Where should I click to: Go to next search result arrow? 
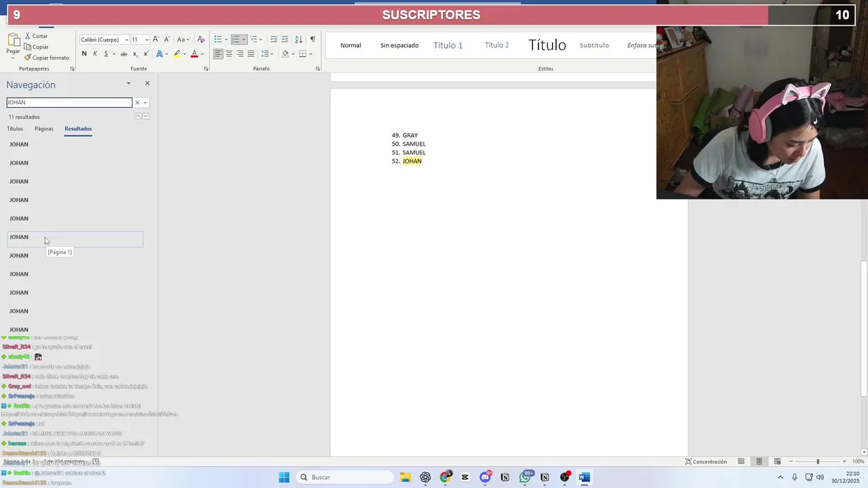point(145,117)
